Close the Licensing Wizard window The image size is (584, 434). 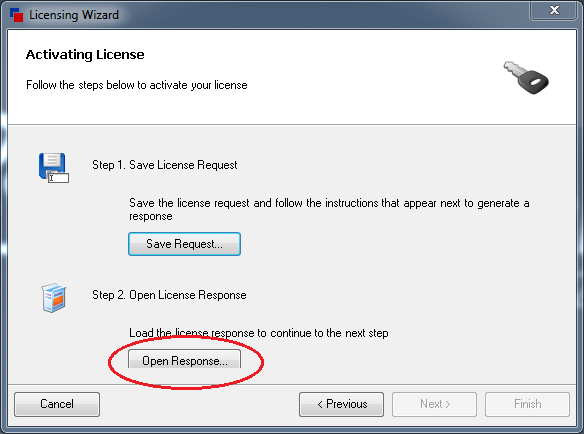[554, 10]
